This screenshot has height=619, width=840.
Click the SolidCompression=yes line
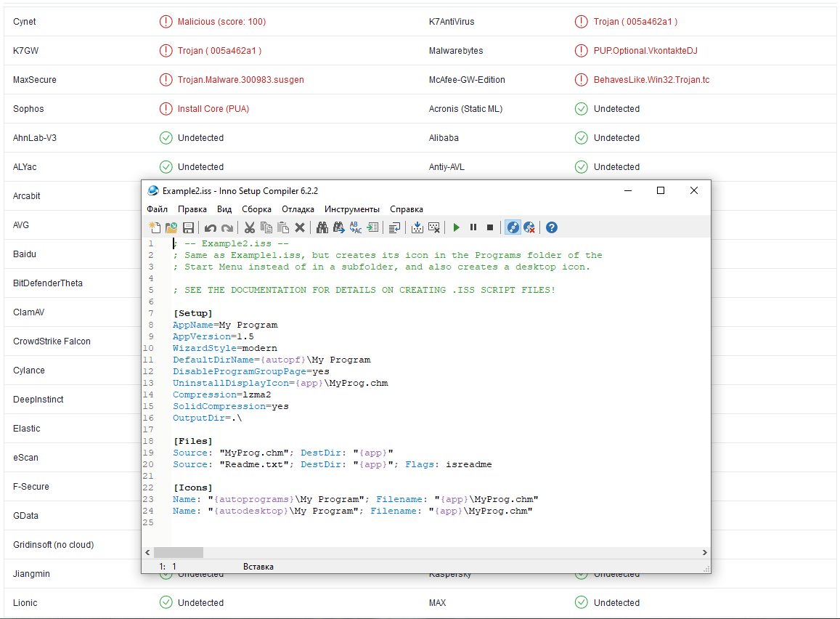(x=231, y=406)
